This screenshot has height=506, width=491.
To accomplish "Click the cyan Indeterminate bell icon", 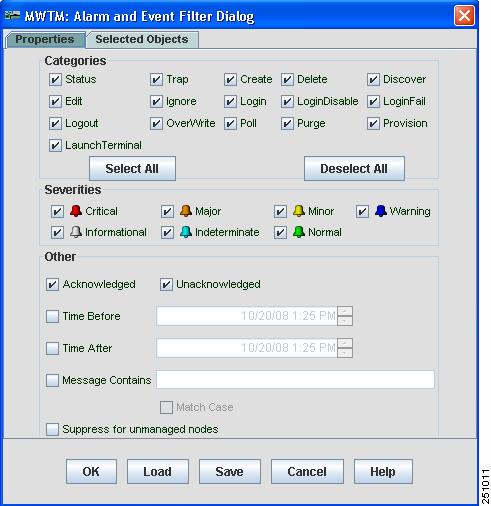I will (186, 232).
